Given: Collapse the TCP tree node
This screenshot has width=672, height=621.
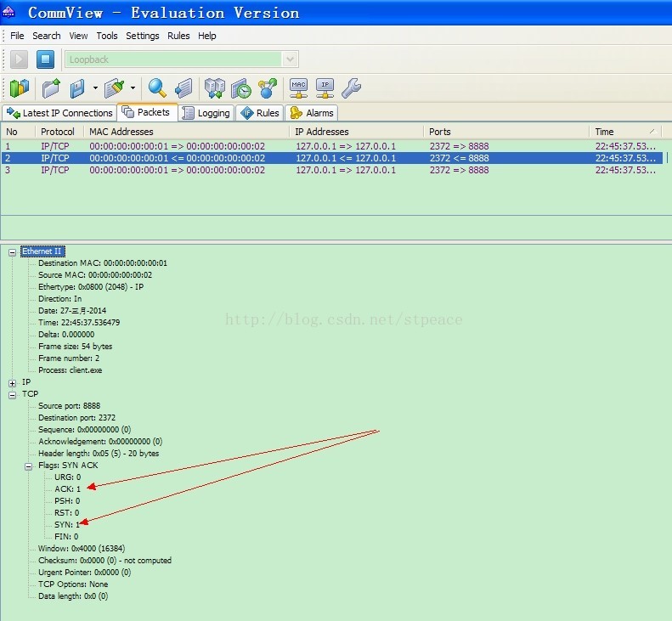Looking at the screenshot, I should click(x=13, y=395).
